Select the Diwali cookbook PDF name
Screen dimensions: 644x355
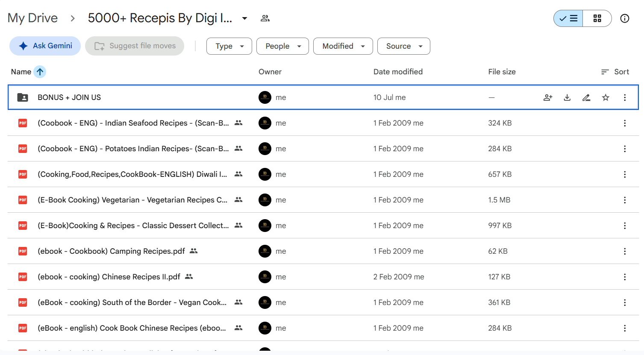[x=132, y=174]
